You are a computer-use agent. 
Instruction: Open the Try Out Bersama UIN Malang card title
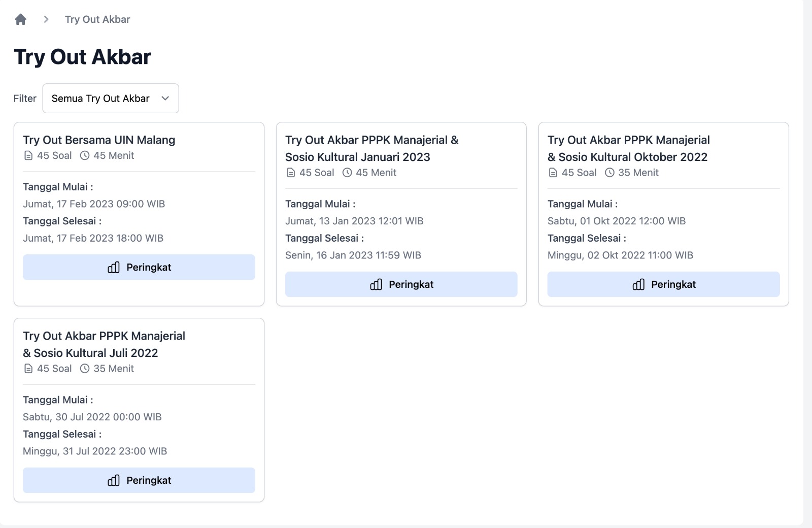pos(99,140)
